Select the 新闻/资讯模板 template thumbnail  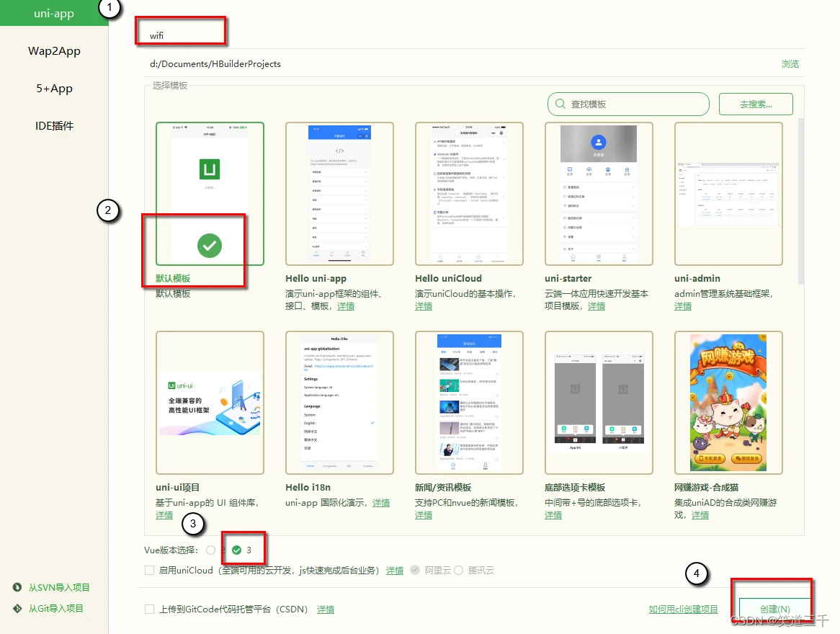469,403
